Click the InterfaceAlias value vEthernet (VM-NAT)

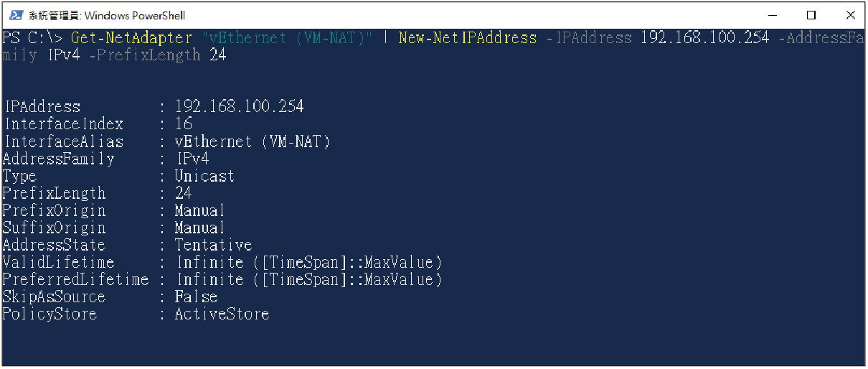tap(253, 141)
